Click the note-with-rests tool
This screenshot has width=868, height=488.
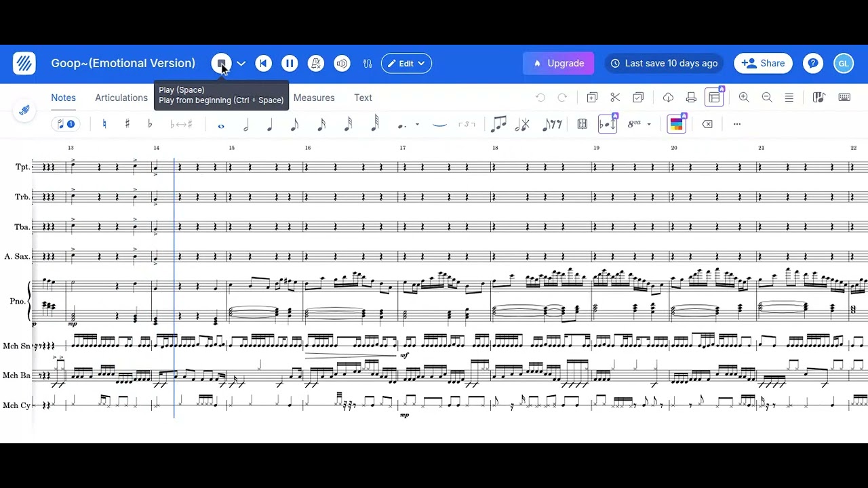pyautogui.click(x=552, y=124)
